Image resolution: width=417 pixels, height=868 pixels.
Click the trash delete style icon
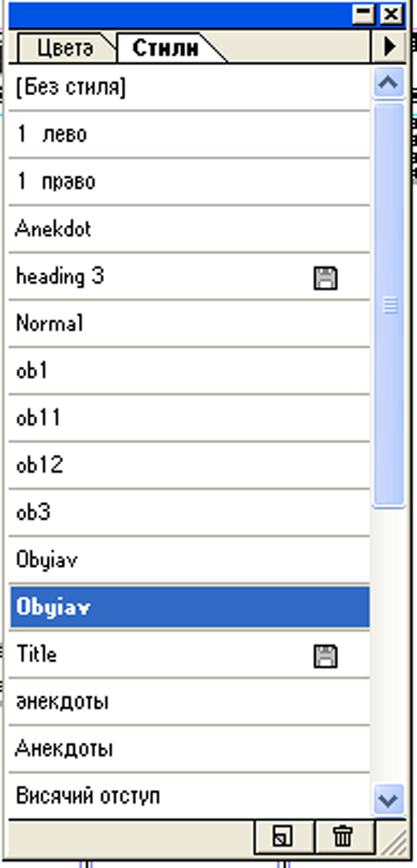(344, 836)
